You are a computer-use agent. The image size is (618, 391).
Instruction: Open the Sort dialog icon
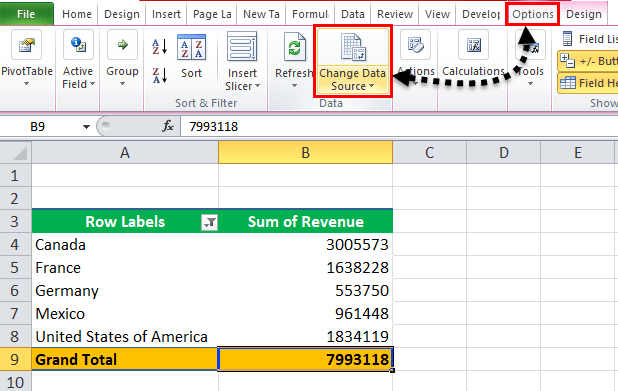click(x=192, y=47)
